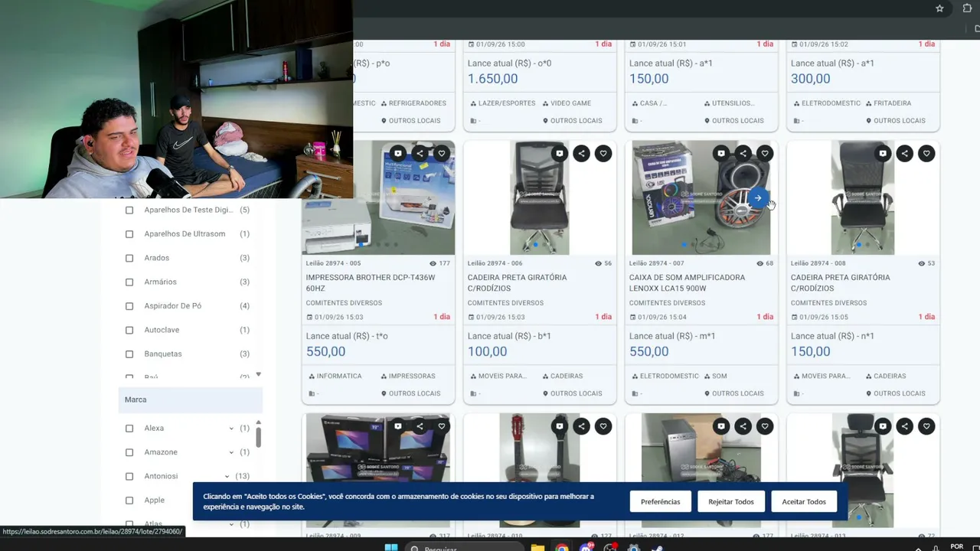Expand the Alexa brand chevron
The width and height of the screenshot is (980, 551).
(x=231, y=429)
